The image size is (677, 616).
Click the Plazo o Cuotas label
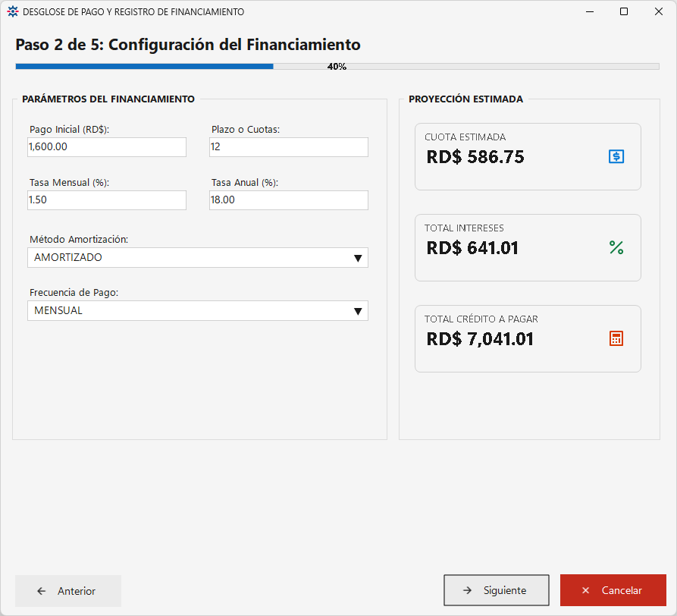pyautogui.click(x=246, y=129)
